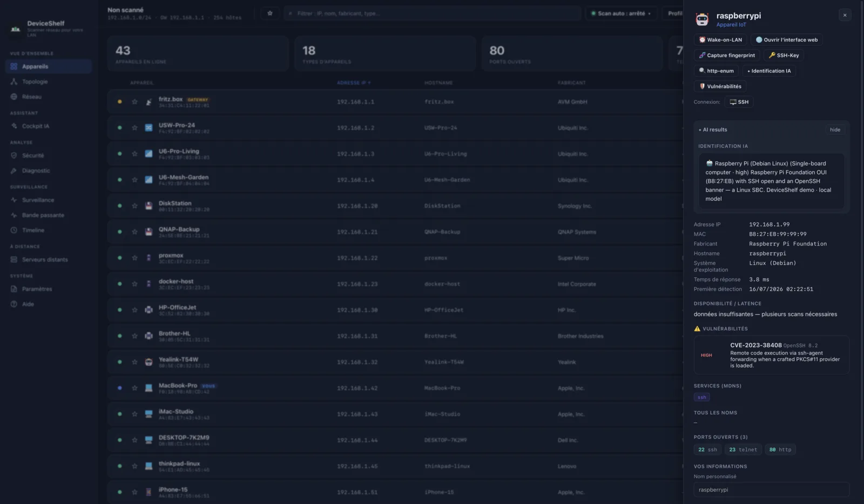Toggle the favorites star filter in toolbar
864x504 pixels.
coord(270,13)
